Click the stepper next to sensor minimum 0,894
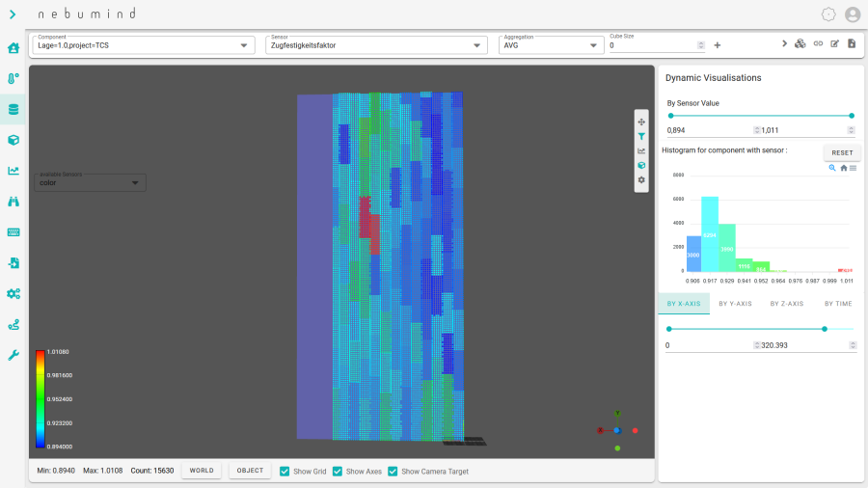 [757, 130]
